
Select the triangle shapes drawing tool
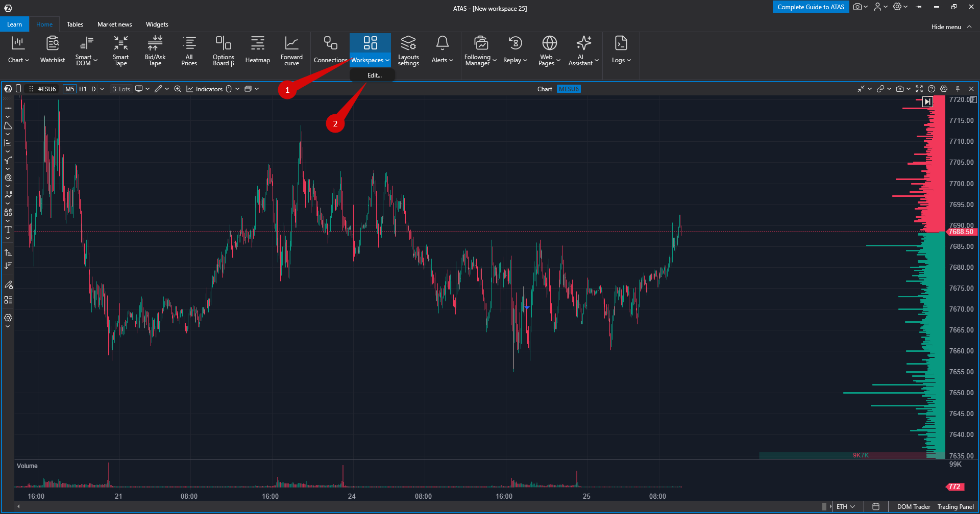point(8,125)
